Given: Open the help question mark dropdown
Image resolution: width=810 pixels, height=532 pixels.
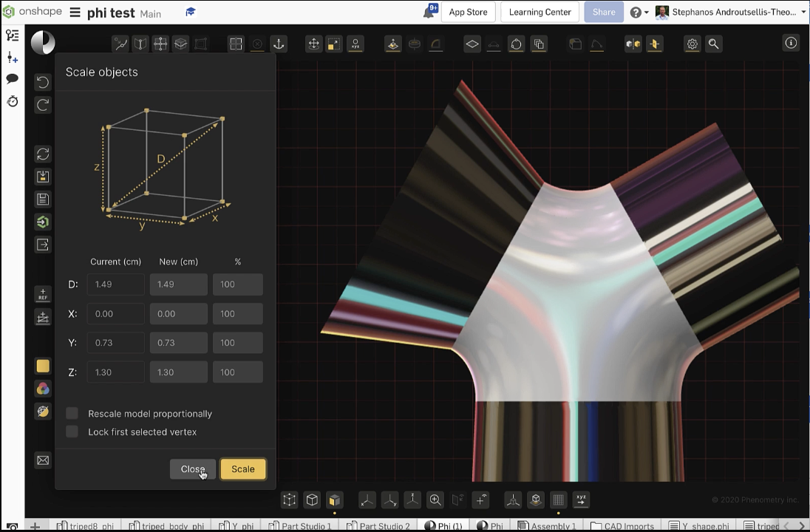Looking at the screenshot, I should pos(639,13).
